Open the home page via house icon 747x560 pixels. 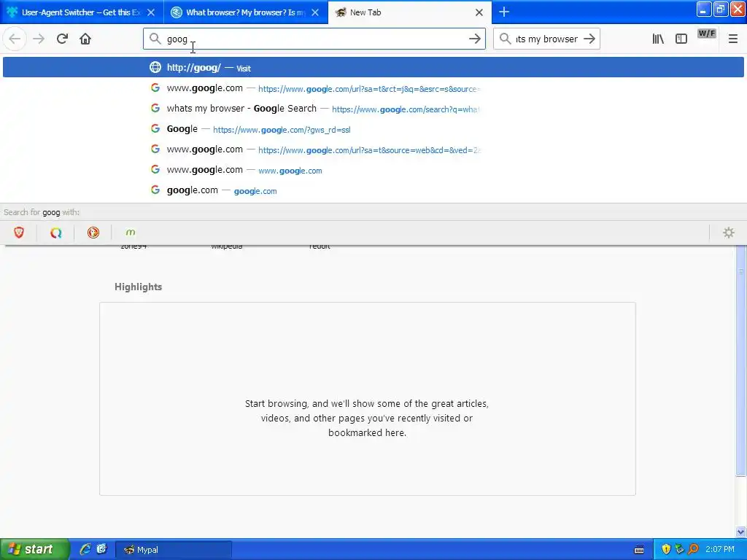click(x=85, y=39)
